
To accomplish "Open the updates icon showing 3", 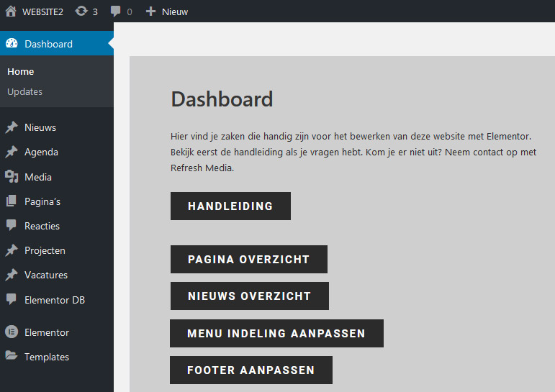I will [81, 12].
